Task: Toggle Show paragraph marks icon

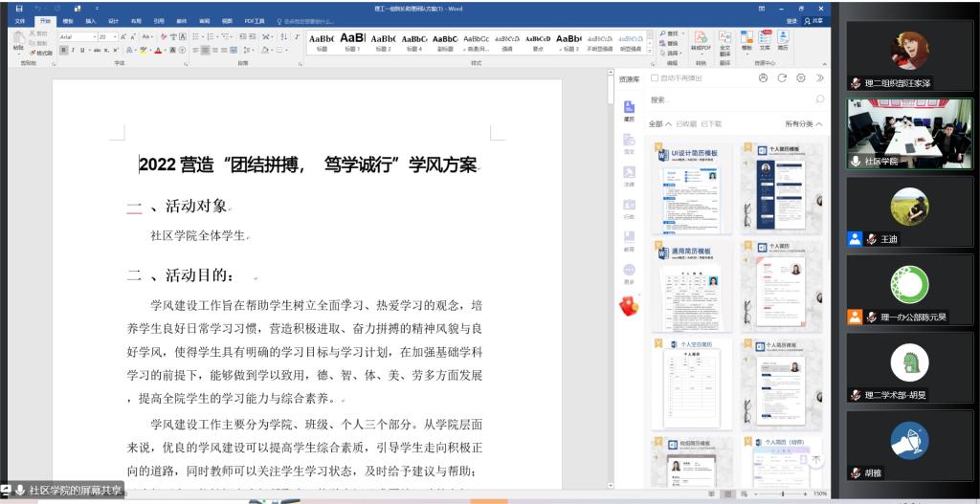Action: click(297, 37)
